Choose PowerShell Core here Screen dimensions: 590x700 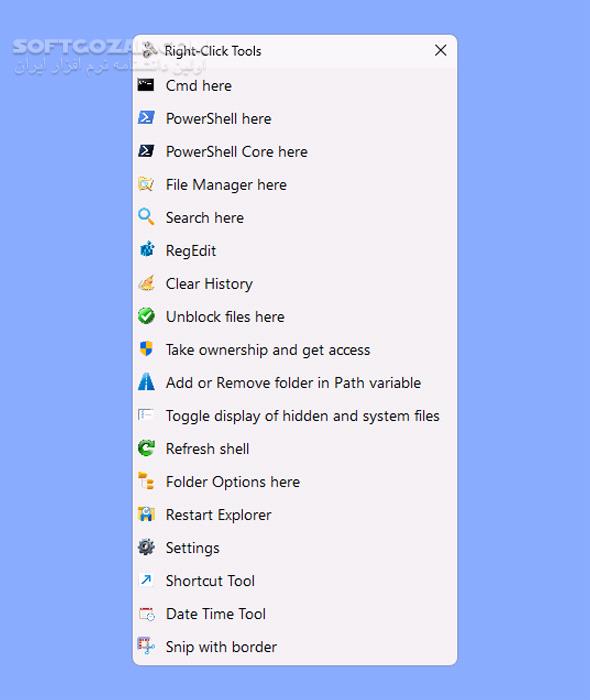(295, 151)
